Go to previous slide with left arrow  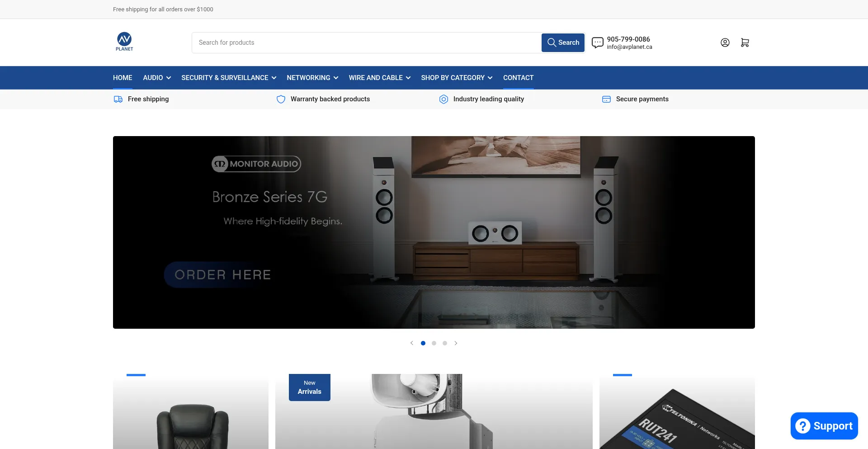[412, 343]
